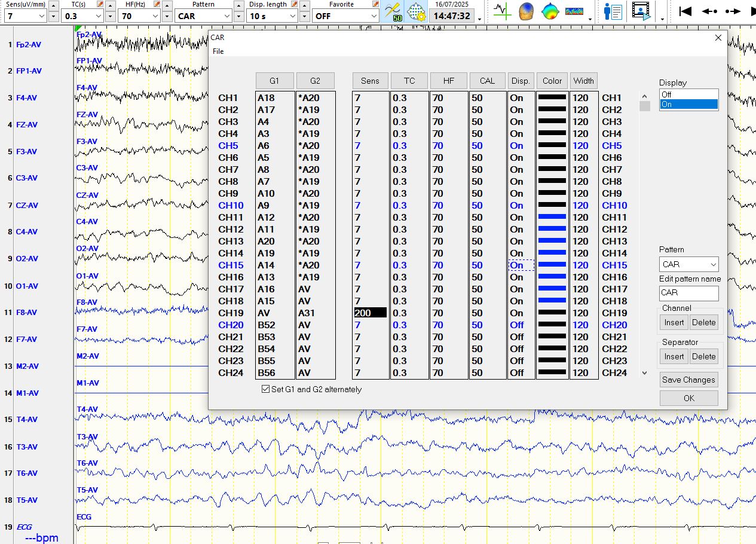The image size is (756, 544).
Task: Click the Edit pattern name text field
Action: [688, 293]
